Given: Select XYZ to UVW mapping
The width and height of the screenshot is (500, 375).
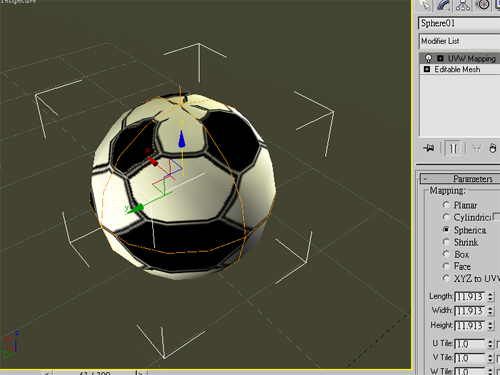Looking at the screenshot, I should click(446, 278).
